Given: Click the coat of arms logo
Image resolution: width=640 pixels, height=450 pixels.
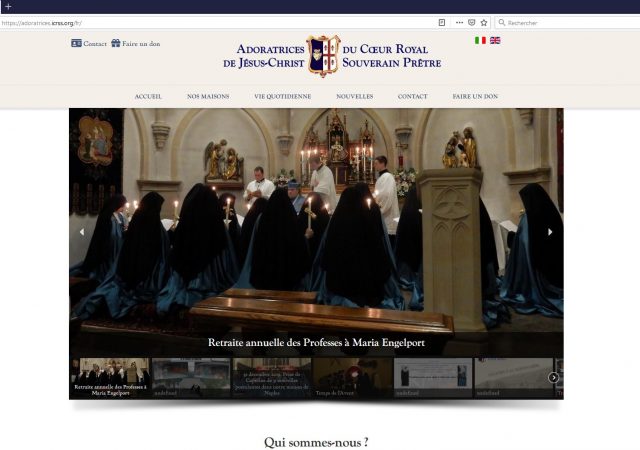Looking at the screenshot, I should 323,55.
